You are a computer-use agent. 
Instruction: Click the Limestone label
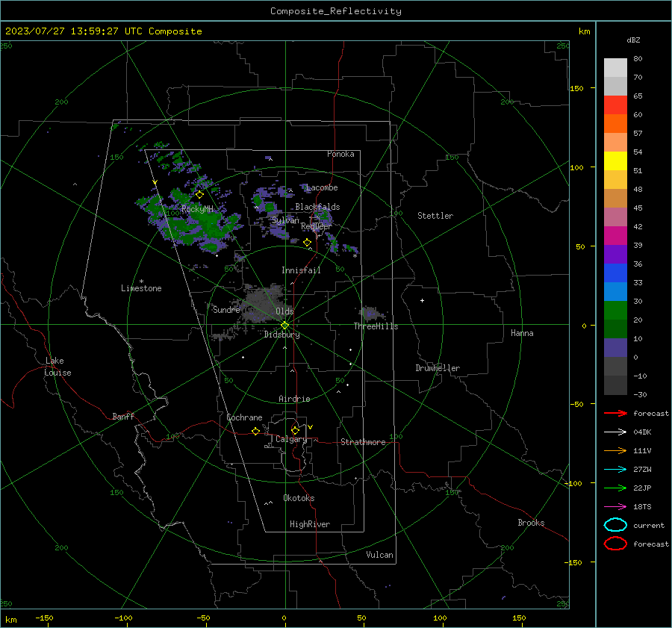[141, 288]
